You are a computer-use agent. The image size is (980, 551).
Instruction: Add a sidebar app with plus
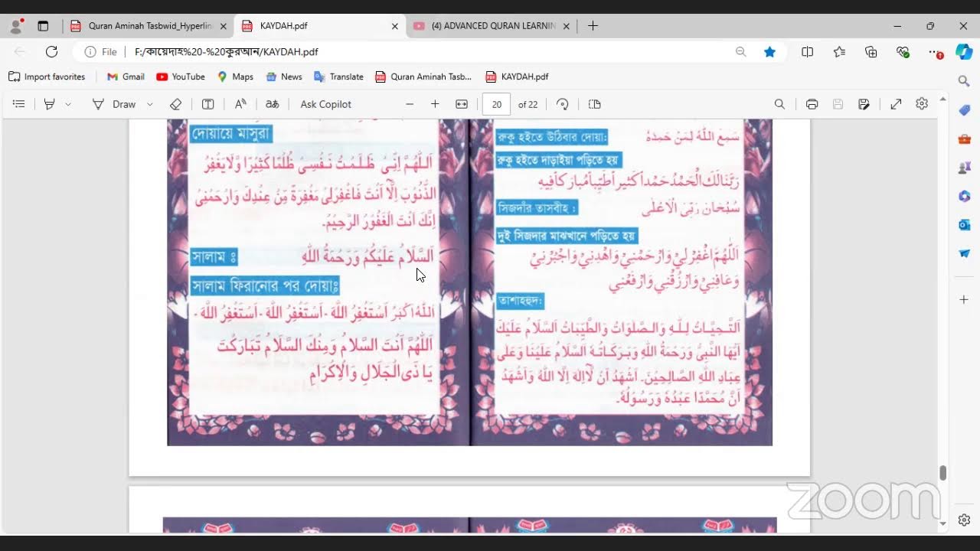pyautogui.click(x=965, y=299)
